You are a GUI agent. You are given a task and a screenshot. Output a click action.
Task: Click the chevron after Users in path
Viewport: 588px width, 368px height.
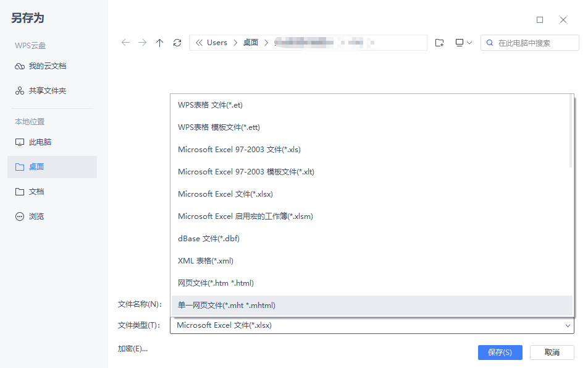pos(235,43)
